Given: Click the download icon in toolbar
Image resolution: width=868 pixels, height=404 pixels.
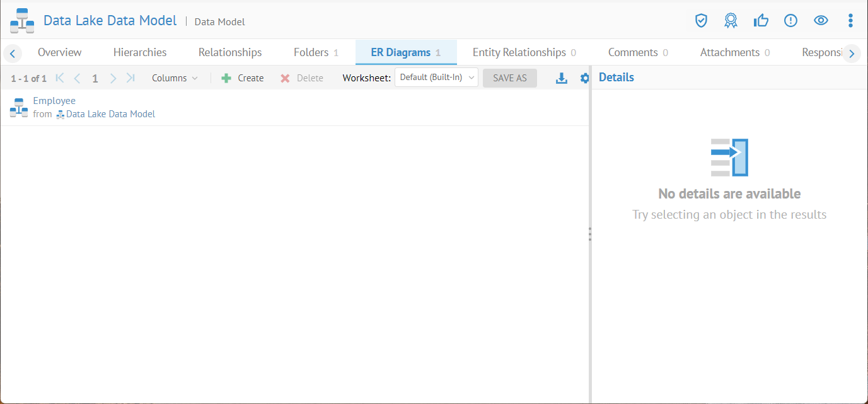Looking at the screenshot, I should [562, 78].
